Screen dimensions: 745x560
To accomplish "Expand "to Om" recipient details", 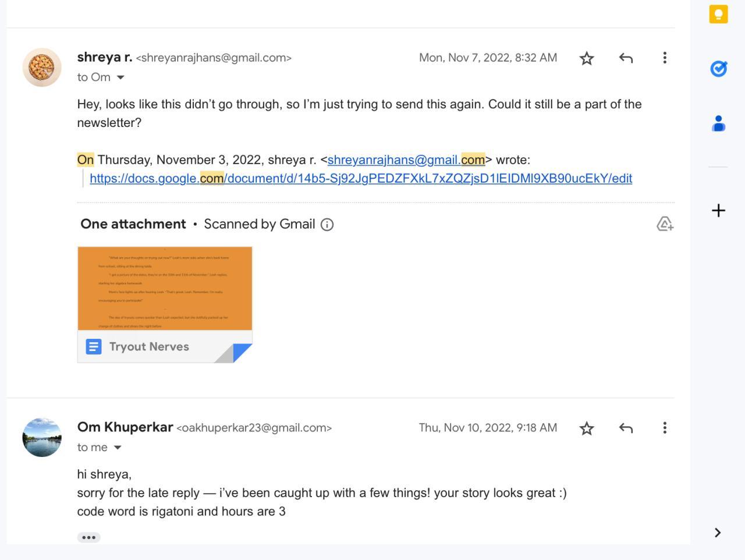I will [120, 77].
